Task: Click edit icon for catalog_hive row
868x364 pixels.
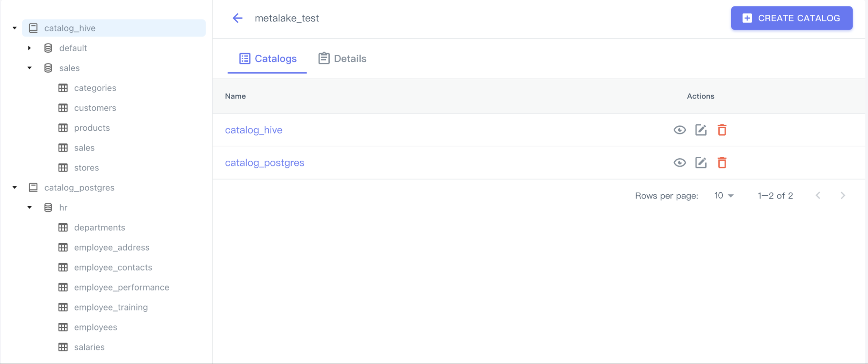Action: click(x=700, y=130)
